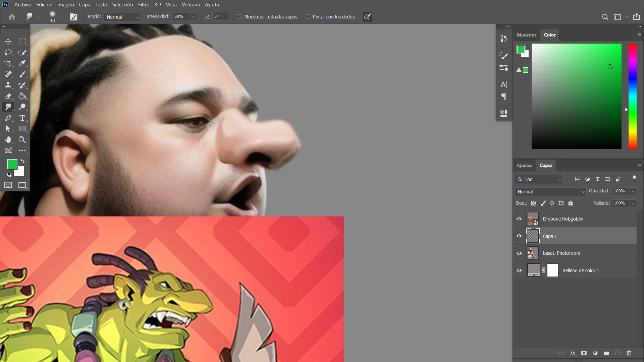This screenshot has height=362, width=644.
Task: Enable Pintar con los dedos checkbox
Action: point(308,17)
